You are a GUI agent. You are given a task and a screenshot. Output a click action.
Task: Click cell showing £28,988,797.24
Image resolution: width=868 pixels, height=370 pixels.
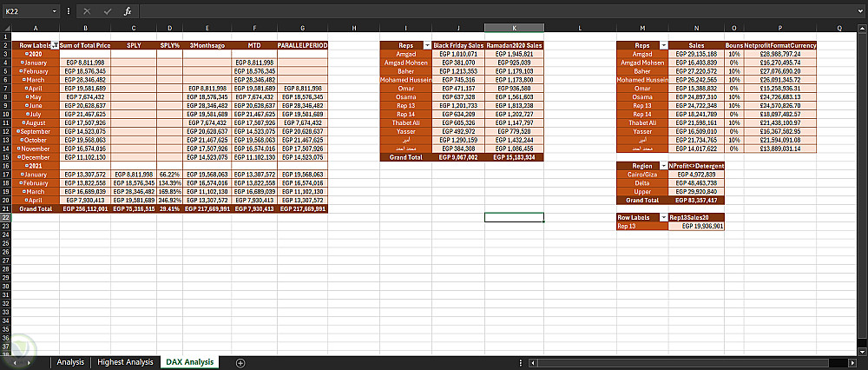click(780, 54)
